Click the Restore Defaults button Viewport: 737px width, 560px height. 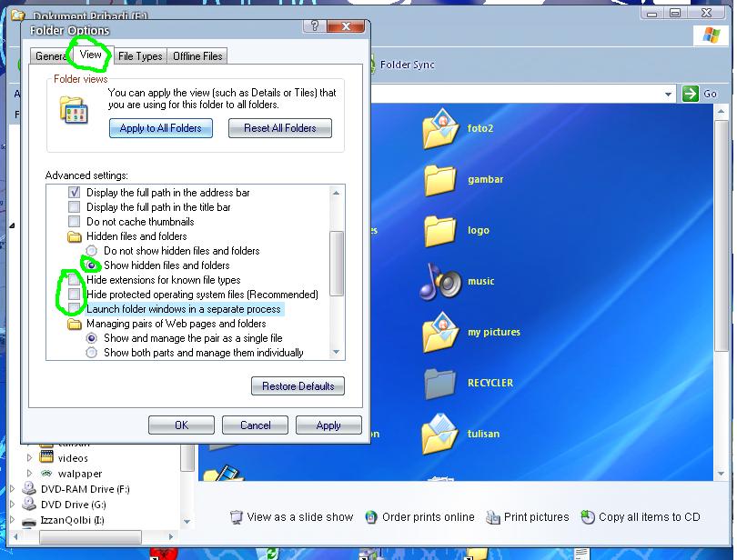tap(298, 385)
